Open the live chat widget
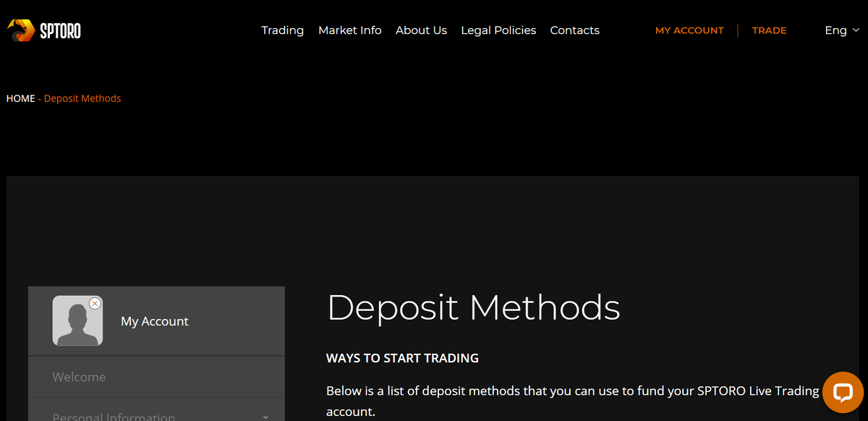The width and height of the screenshot is (868, 421). [843, 392]
